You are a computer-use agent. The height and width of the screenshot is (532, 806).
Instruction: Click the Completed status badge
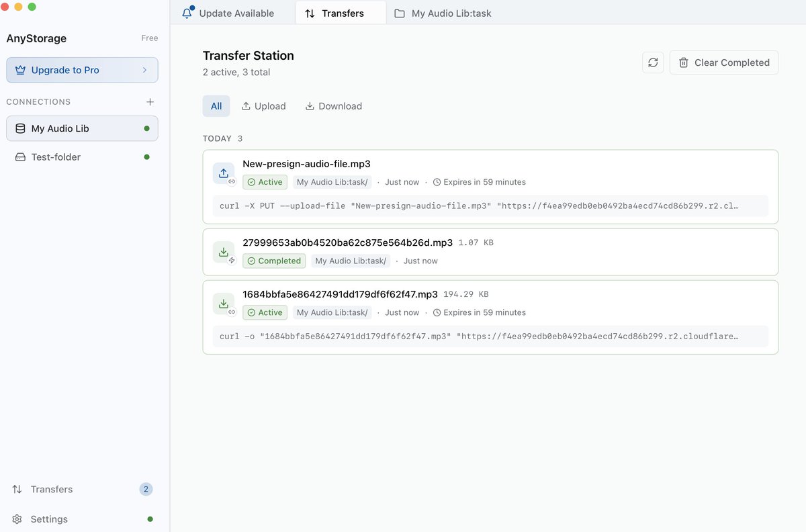[274, 261]
